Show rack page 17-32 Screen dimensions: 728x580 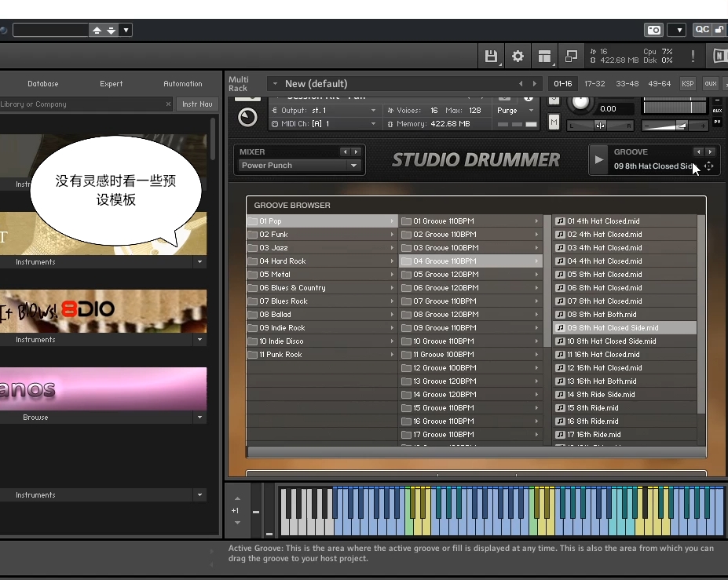point(594,83)
